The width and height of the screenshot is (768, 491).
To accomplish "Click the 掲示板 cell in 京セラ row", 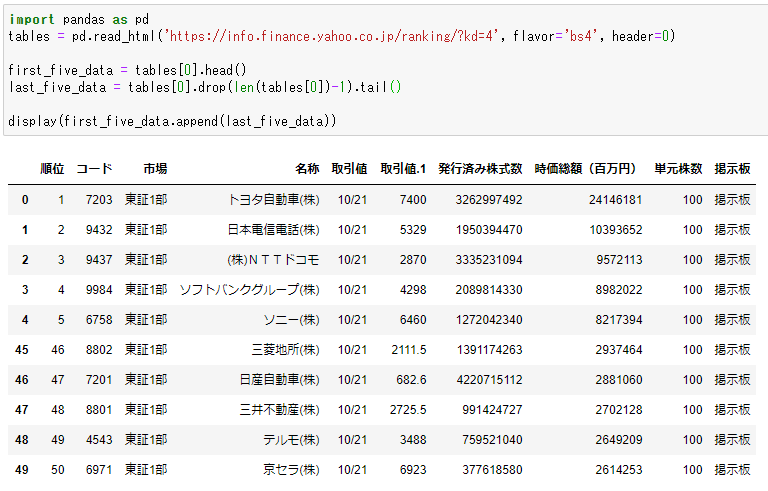I will [x=732, y=469].
